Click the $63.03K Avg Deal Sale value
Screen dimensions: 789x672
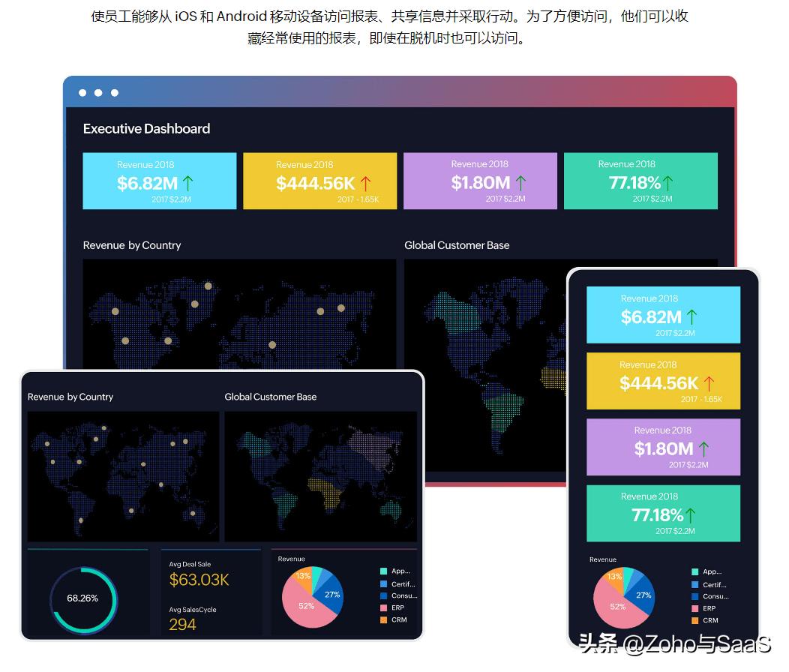[x=199, y=580]
